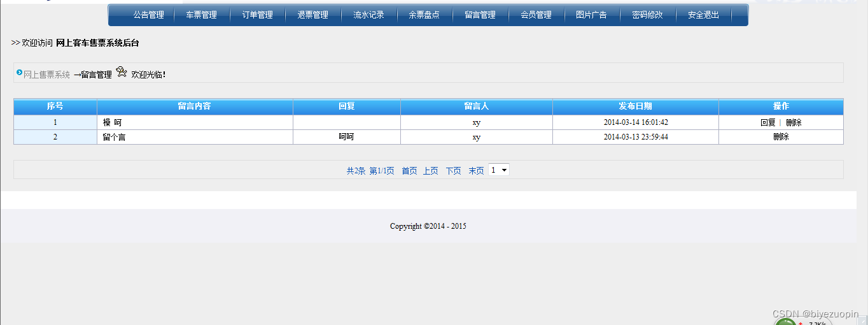Click 删除 link for the 2014-03-14 message
The height and width of the screenshot is (325, 868).
point(794,122)
